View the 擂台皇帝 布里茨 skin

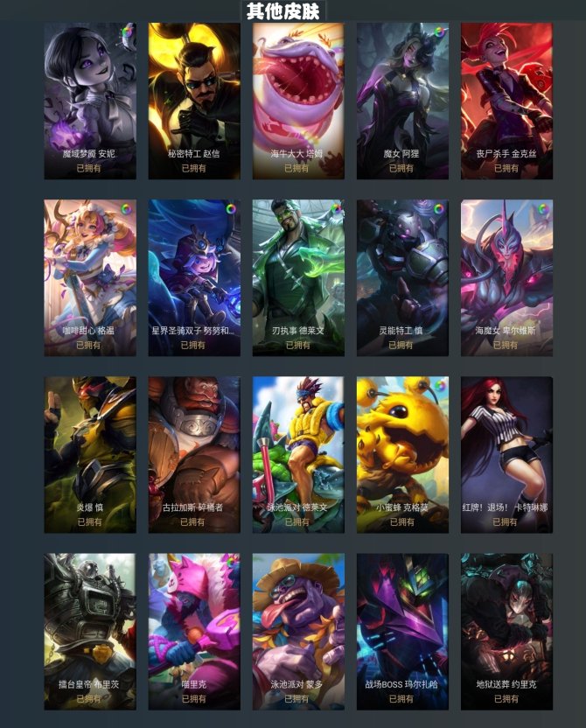(x=90, y=632)
